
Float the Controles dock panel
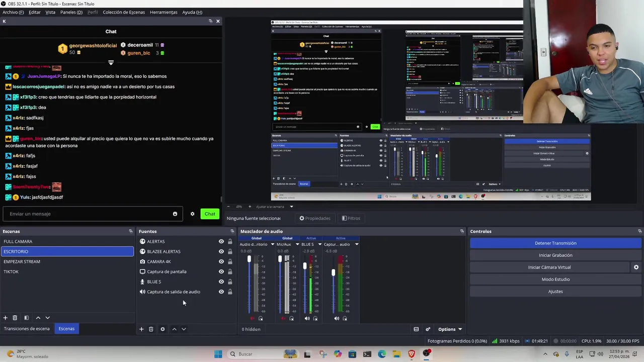pyautogui.click(x=639, y=231)
